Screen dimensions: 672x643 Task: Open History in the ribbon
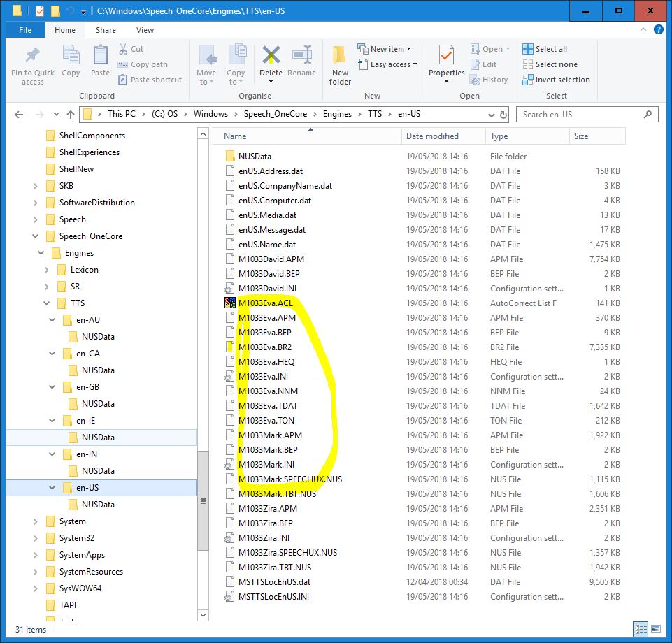489,80
